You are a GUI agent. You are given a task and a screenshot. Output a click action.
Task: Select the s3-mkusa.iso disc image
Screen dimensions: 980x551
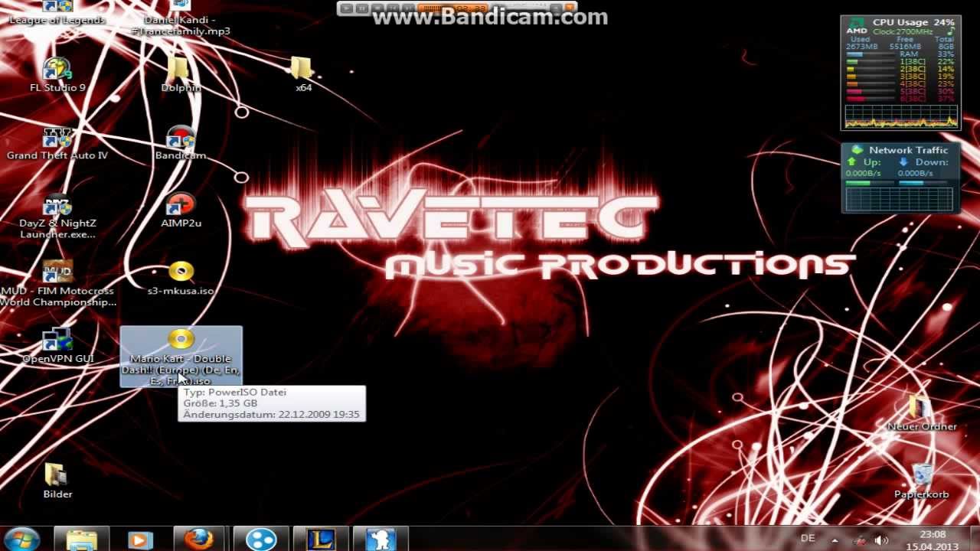[181, 279]
